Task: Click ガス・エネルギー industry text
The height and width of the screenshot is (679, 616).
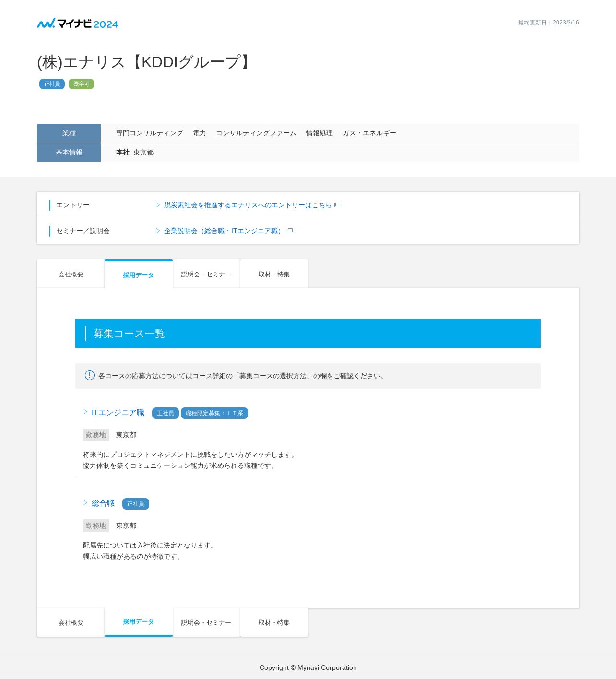Action: point(369,133)
